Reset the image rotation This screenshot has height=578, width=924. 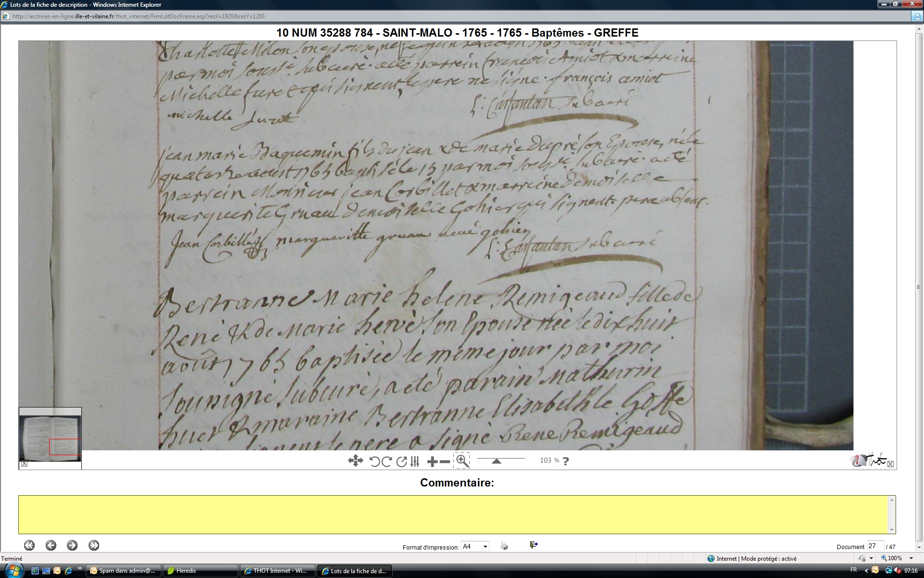click(x=401, y=461)
